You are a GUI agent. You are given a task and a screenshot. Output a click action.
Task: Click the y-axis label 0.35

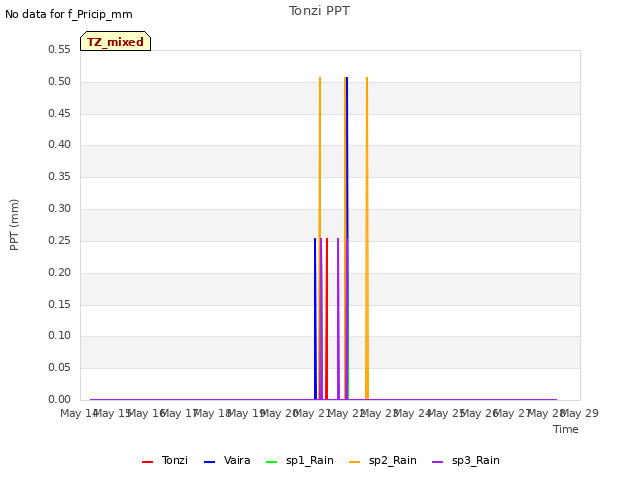click(x=60, y=176)
